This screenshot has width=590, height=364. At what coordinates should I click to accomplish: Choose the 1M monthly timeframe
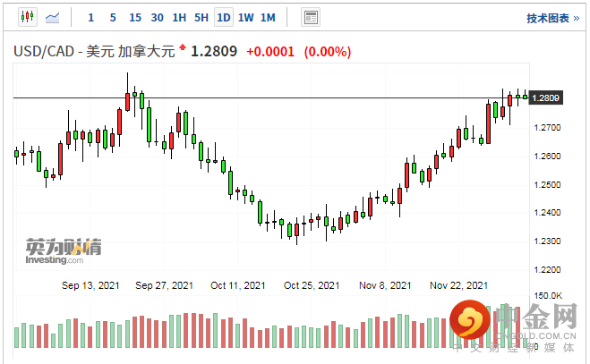[x=268, y=18]
